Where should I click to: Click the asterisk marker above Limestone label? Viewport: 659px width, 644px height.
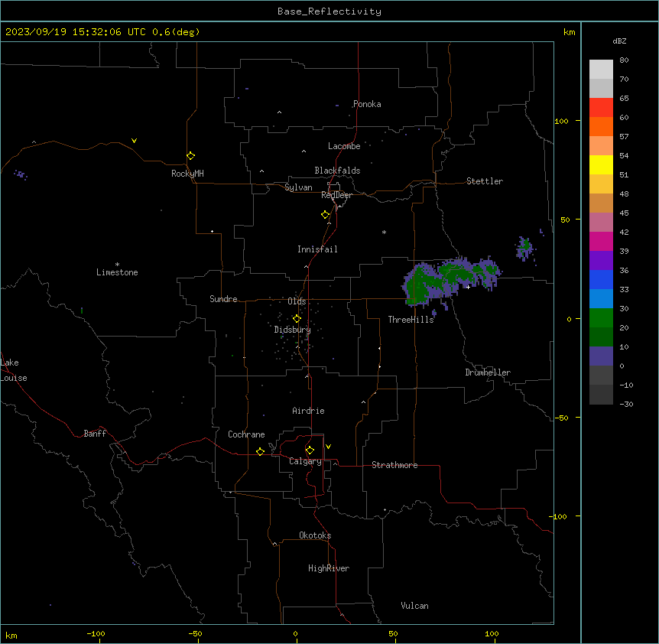click(117, 264)
